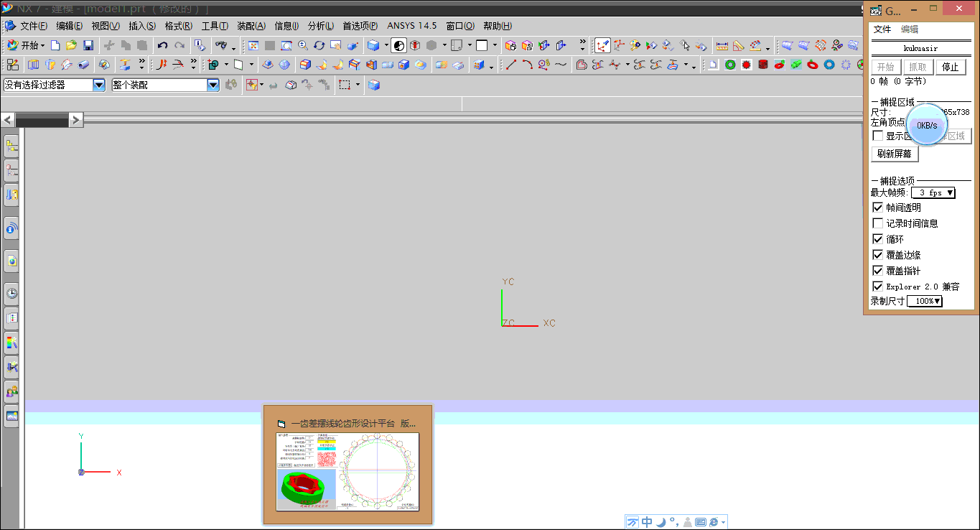
Task: Click the binoculars command finder icon
Action: click(221, 45)
